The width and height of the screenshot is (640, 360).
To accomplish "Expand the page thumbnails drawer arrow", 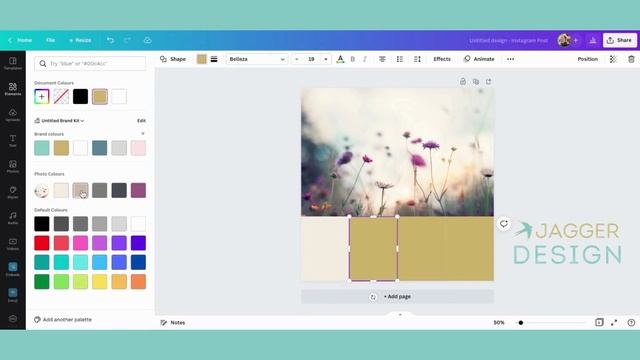I will (400, 315).
